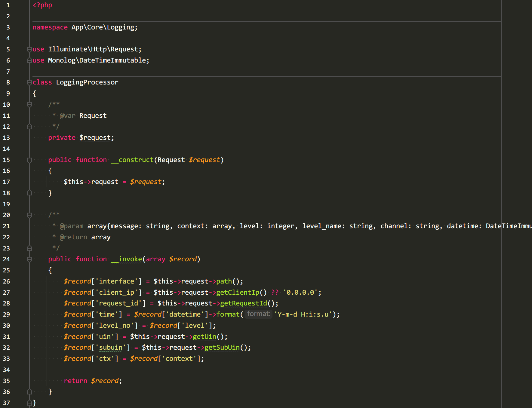Click '$record' parameter in __invoke signature
This screenshot has height=408, width=532.
click(183, 259)
